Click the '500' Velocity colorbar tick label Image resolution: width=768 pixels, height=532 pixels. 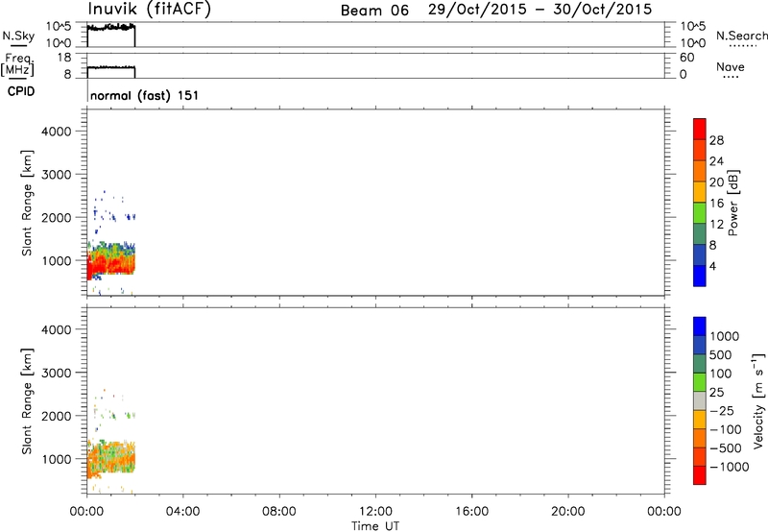721,355
